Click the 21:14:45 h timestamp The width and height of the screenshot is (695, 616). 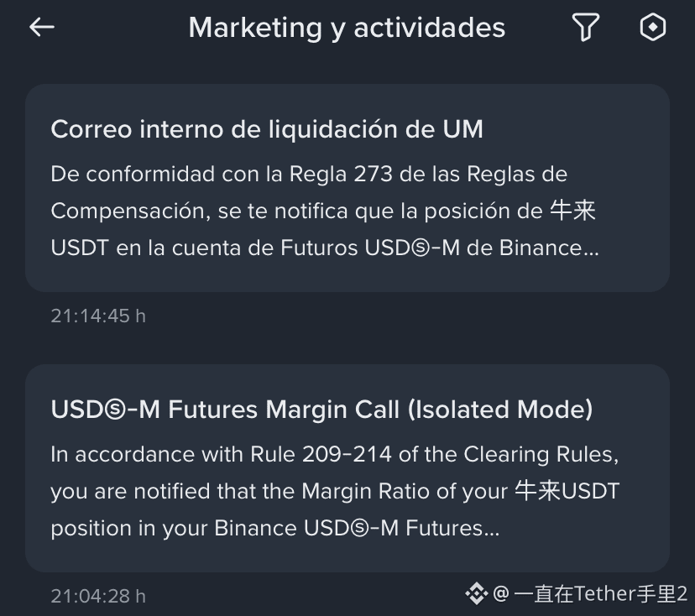[98, 316]
